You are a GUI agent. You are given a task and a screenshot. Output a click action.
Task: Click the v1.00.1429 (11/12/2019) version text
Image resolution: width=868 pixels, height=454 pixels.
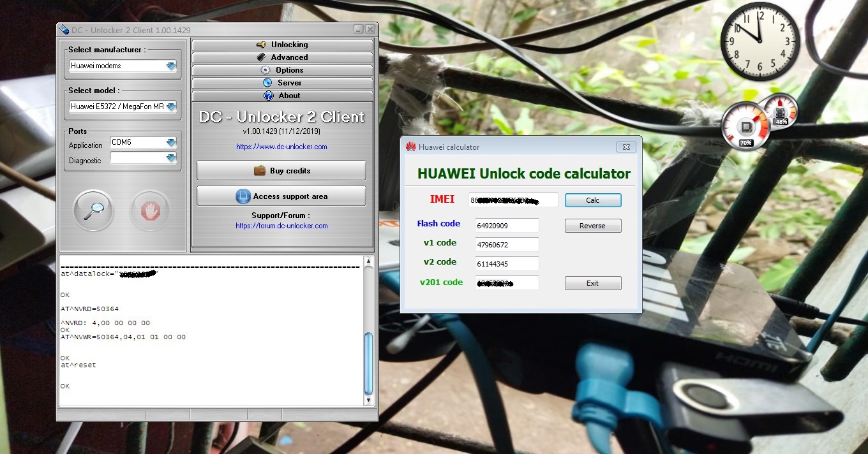pos(281,131)
